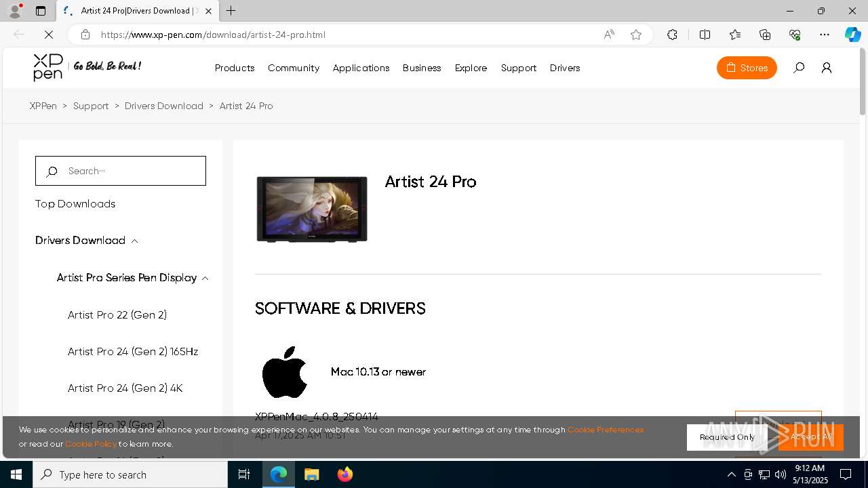Open Edge Settings and more menu
This screenshot has height=488, width=868.
(825, 35)
